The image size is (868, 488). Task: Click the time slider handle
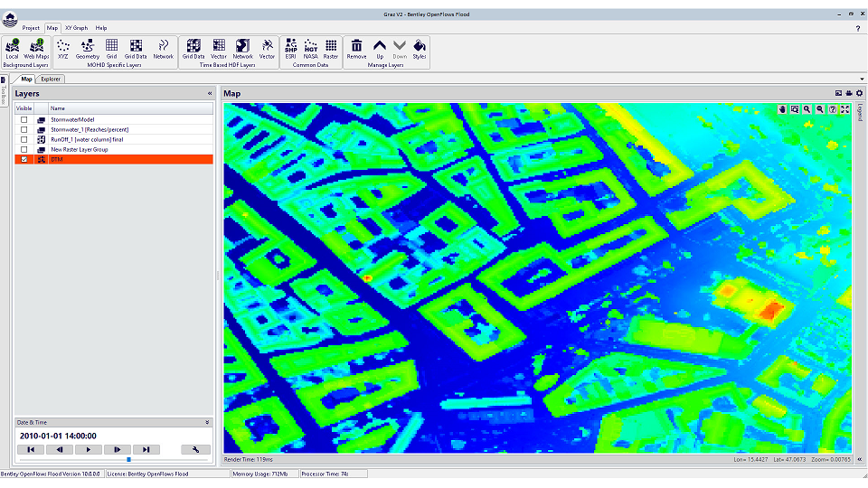(x=129, y=459)
